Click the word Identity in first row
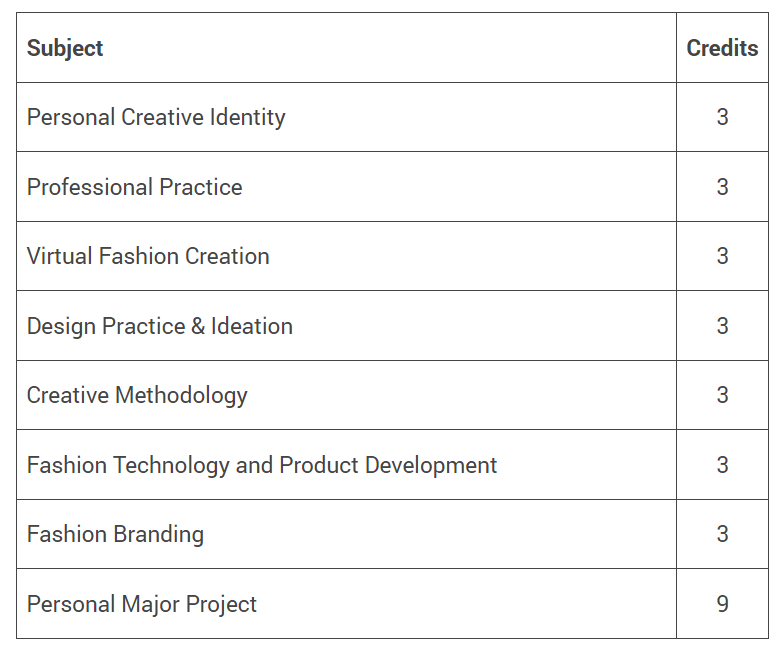 (x=248, y=118)
